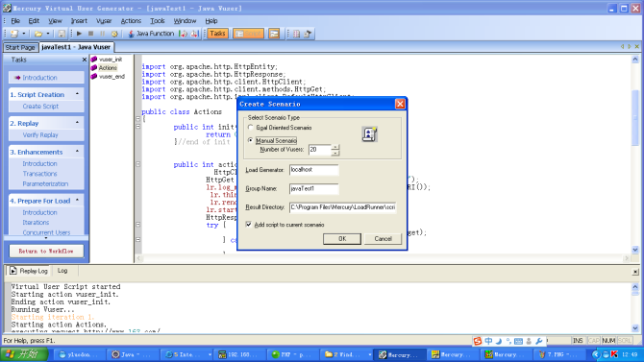Click the Kaspersky tray icon
Screen dimensions: 644x362
pyautogui.click(x=614, y=354)
